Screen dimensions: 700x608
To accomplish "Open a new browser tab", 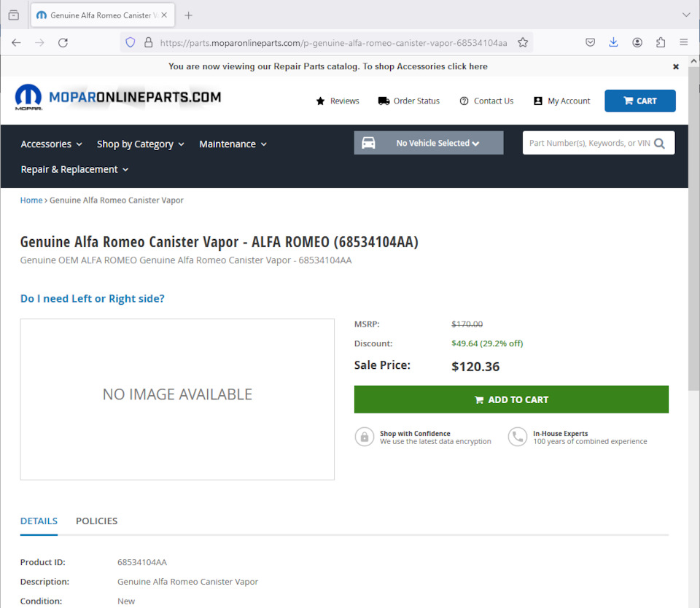I will [x=188, y=15].
